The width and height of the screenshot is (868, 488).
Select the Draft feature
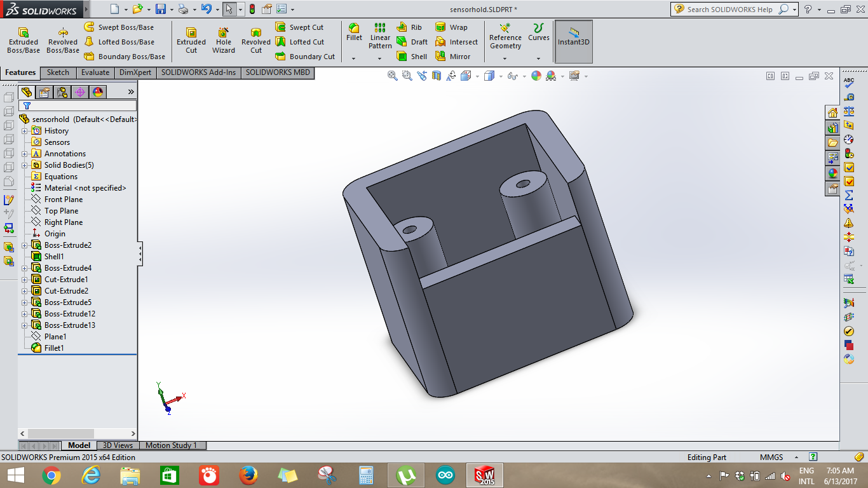coord(412,42)
